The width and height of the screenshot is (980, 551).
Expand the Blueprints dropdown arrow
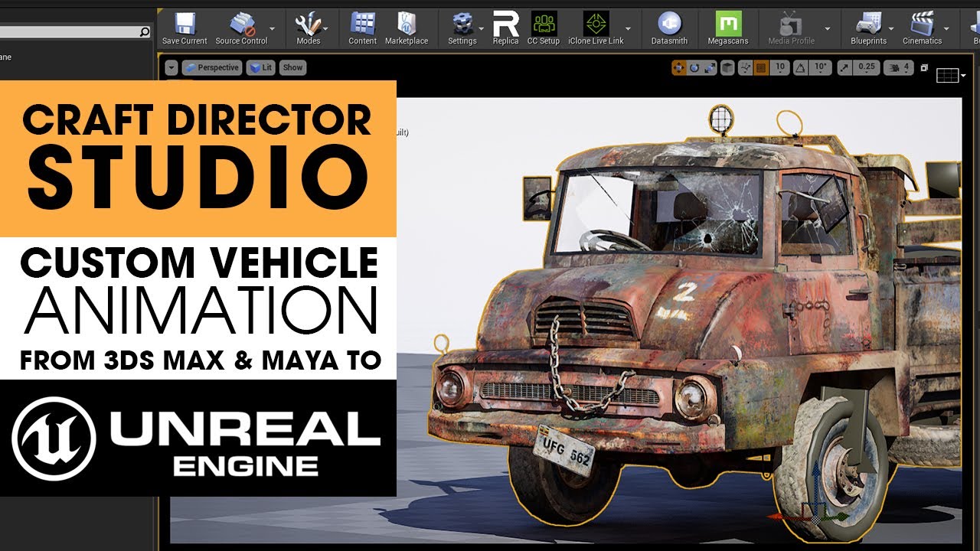tap(891, 28)
